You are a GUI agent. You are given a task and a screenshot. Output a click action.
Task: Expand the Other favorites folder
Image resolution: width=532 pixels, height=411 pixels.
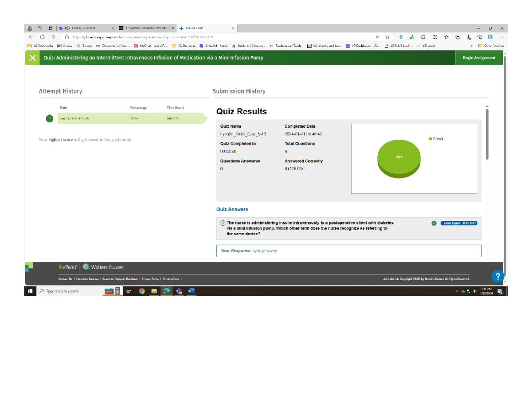[492, 45]
